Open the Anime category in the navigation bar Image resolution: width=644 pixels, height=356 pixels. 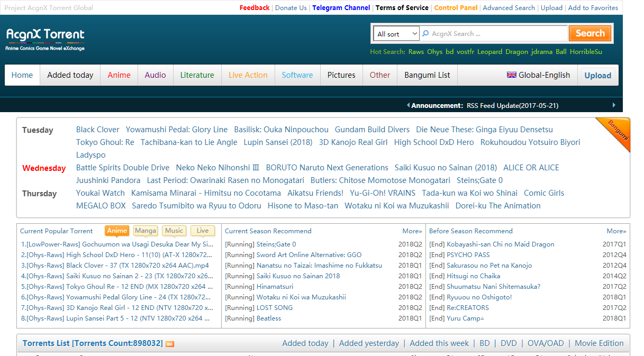click(x=119, y=75)
